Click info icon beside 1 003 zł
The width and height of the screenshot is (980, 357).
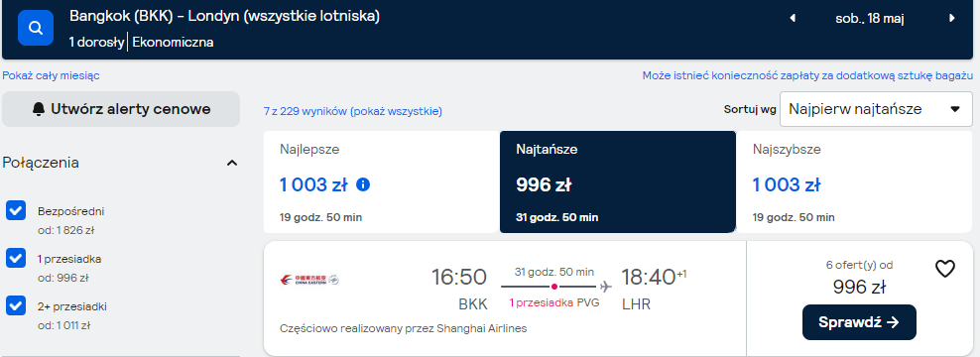click(x=362, y=185)
